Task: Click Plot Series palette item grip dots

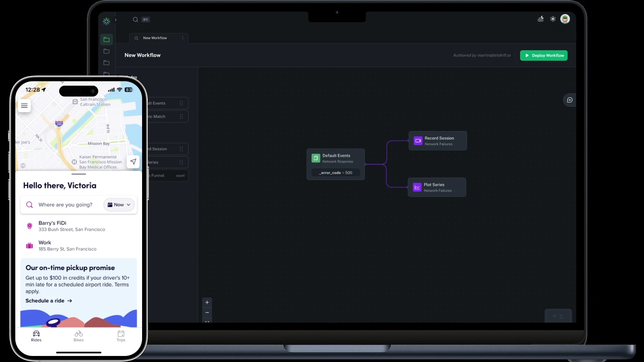Action: (x=181, y=162)
